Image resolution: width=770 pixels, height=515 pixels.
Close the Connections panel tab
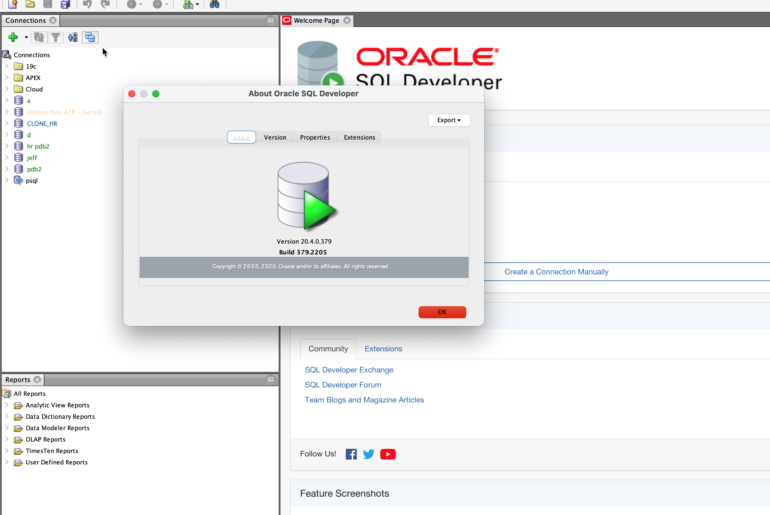click(x=53, y=20)
